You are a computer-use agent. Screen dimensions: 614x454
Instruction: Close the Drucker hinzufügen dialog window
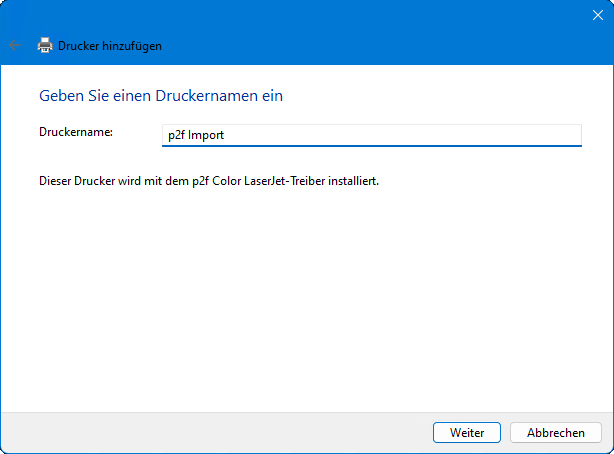pos(596,15)
